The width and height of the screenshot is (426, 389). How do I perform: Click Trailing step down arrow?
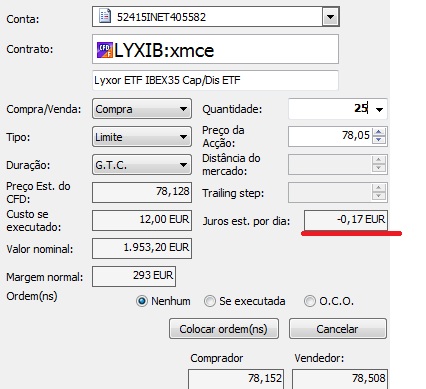click(379, 196)
